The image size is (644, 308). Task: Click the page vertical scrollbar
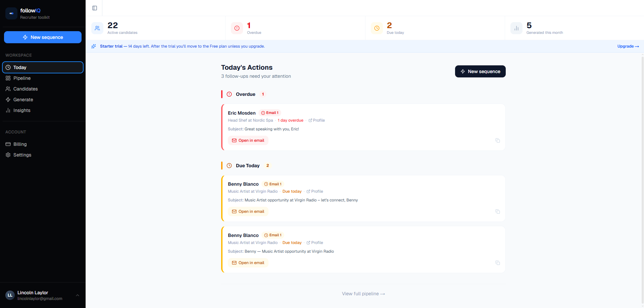[x=642, y=180]
